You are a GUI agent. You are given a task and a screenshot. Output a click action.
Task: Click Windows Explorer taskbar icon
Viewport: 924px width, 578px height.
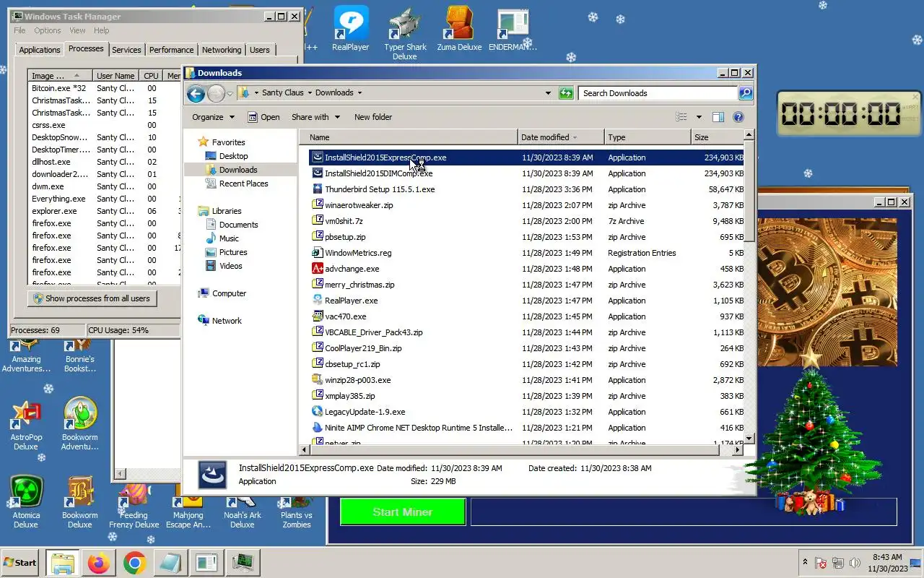(x=63, y=563)
